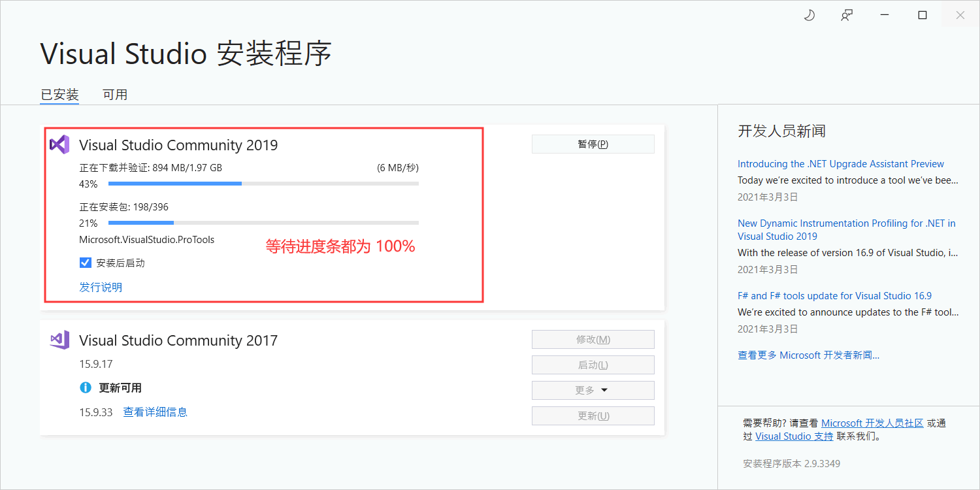The width and height of the screenshot is (980, 490).
Task: Click the package install progress bar at 21%
Action: [263, 223]
